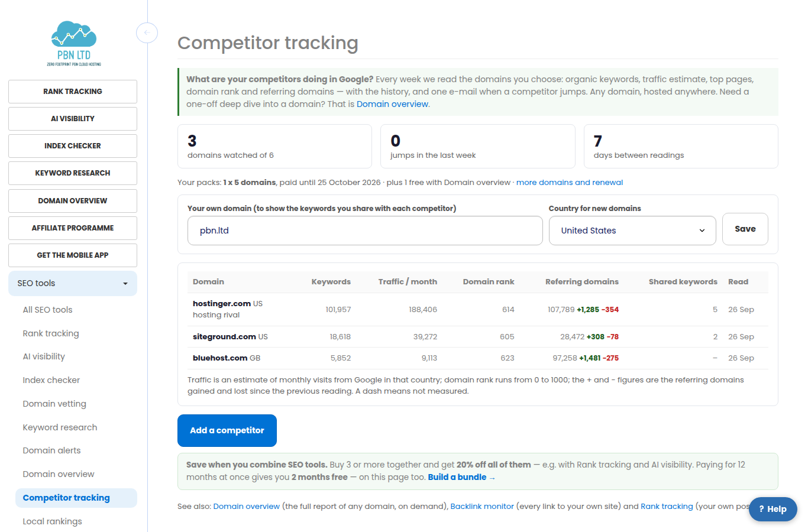The image size is (808, 532).
Task: Click the 0 jumps in the last week card
Action: [x=478, y=147]
